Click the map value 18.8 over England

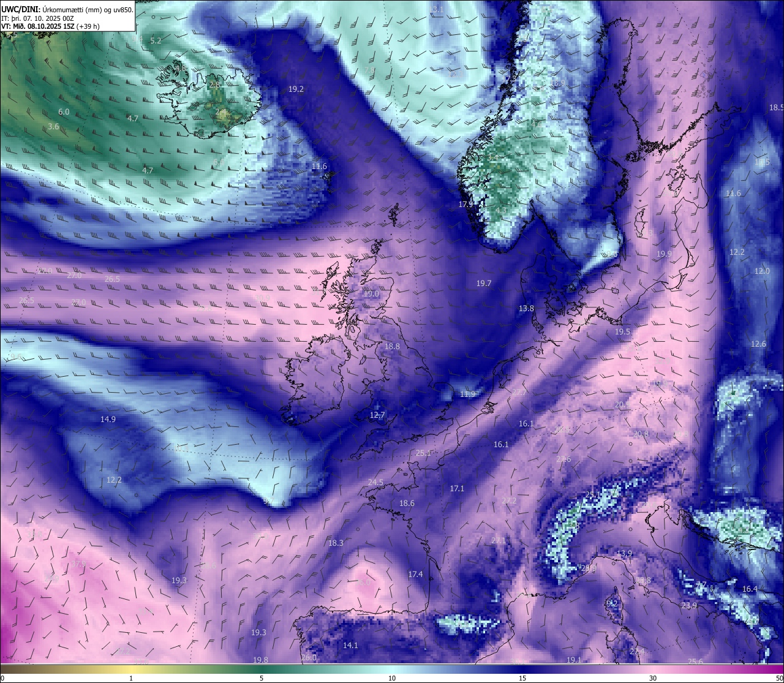[x=392, y=346]
